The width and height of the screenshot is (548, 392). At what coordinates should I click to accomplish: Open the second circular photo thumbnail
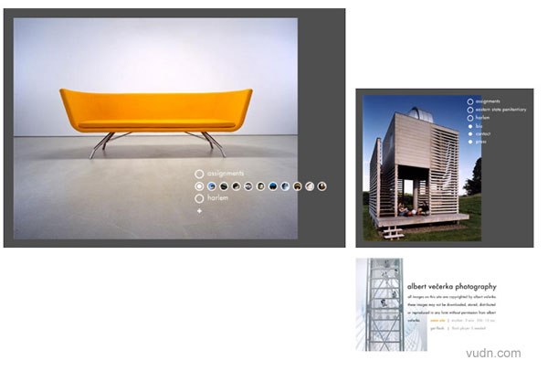pyautogui.click(x=224, y=186)
